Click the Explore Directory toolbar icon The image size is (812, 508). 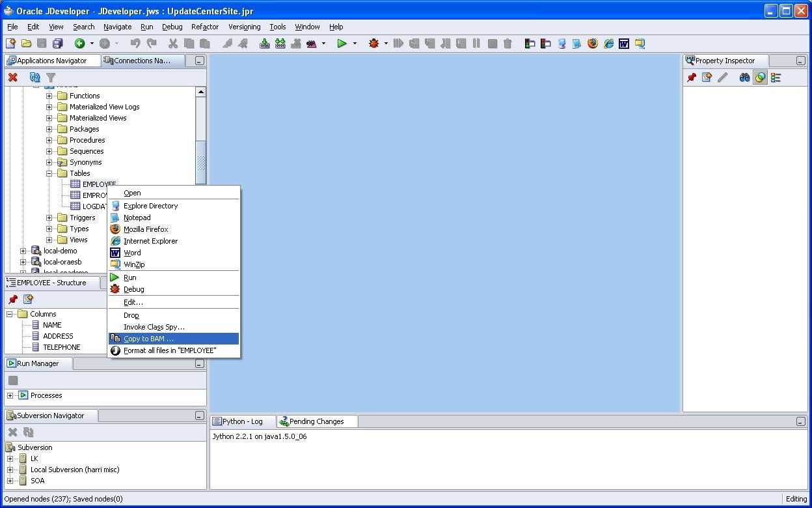[x=561, y=44]
